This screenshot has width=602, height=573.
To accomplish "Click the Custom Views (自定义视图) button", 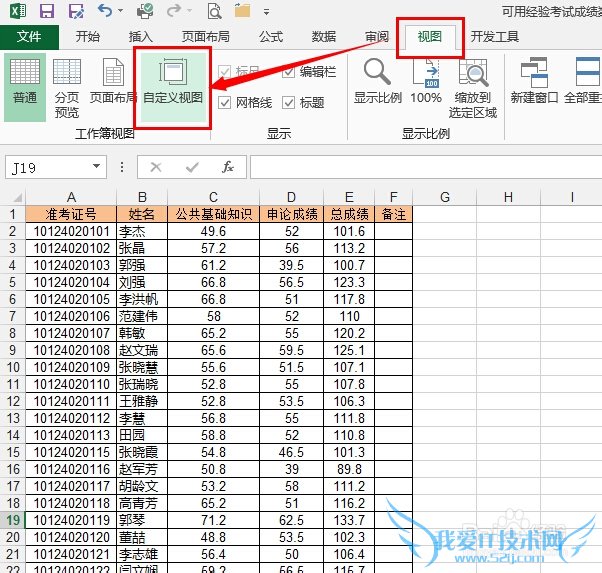I will pos(172,84).
